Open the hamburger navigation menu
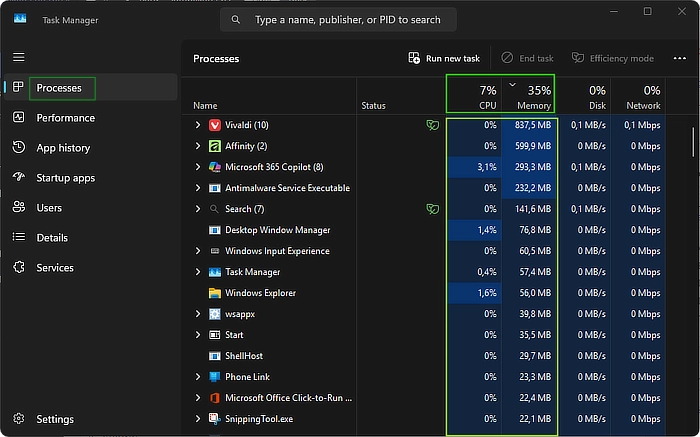This screenshot has height=437, width=700. [x=19, y=57]
